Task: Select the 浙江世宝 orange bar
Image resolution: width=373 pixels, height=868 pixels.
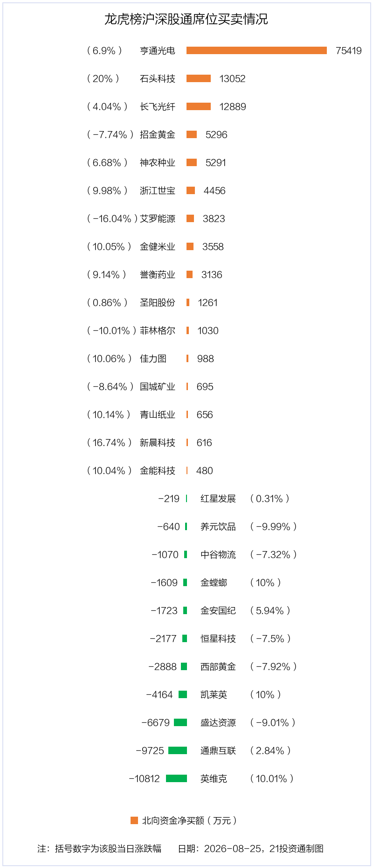Action: (x=191, y=190)
